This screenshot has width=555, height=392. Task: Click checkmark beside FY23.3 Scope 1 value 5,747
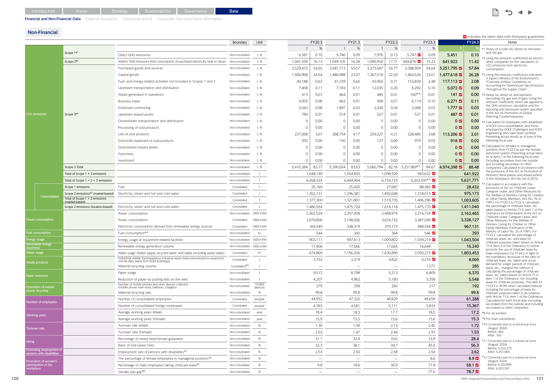click(419, 55)
